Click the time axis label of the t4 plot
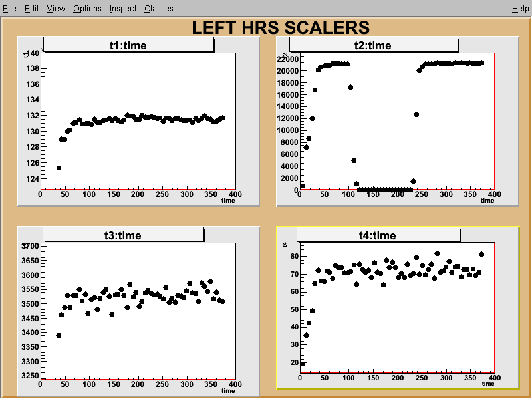This screenshot has width=532, height=399. tap(488, 384)
